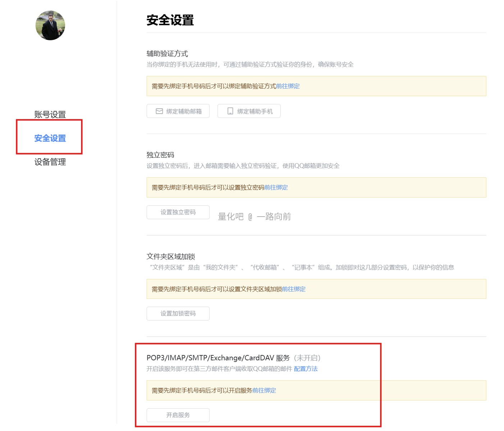Open the 配置方法 help link

[x=306, y=369]
